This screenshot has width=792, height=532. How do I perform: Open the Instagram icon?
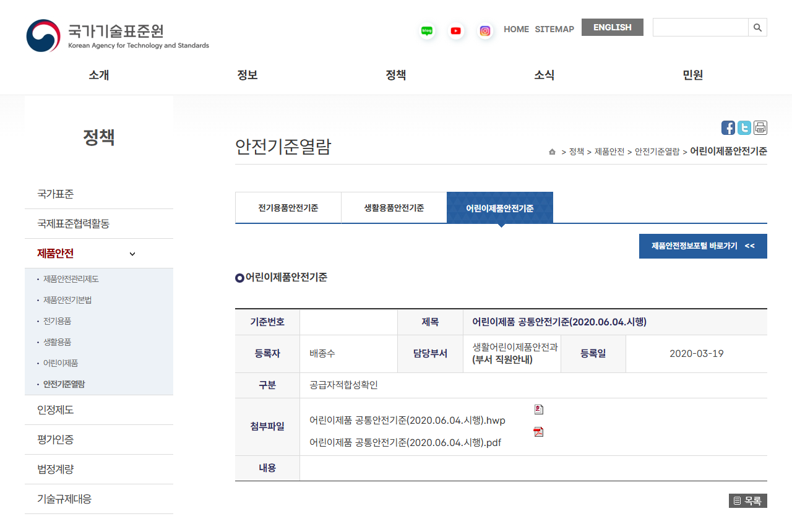pos(485,30)
